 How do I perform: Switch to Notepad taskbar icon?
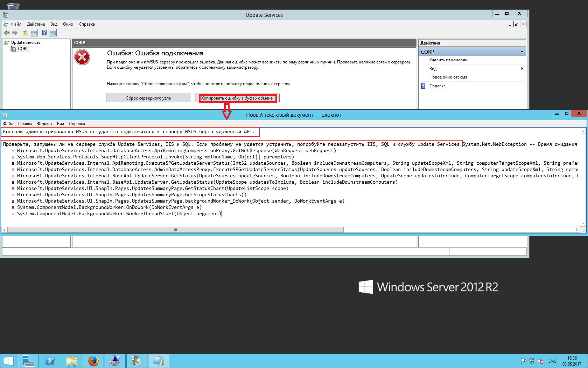coord(158,361)
